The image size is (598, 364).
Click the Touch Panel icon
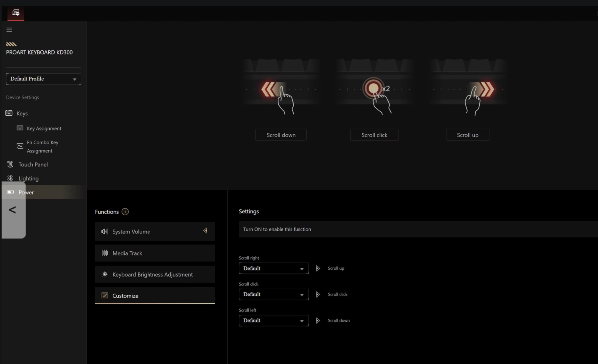click(x=10, y=164)
